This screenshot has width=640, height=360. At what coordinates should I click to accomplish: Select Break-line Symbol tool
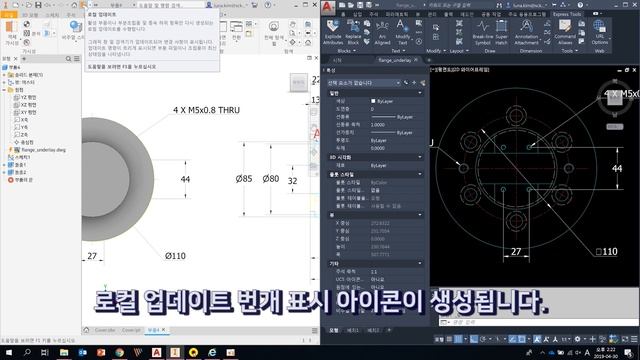(482, 32)
